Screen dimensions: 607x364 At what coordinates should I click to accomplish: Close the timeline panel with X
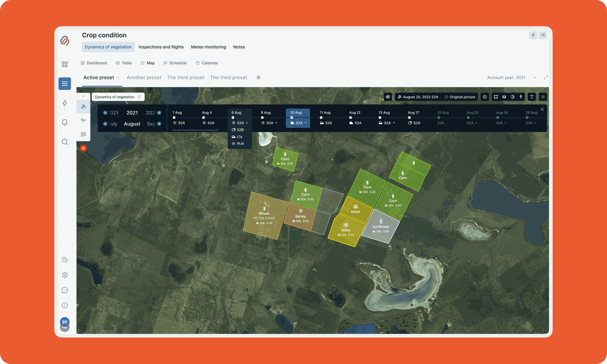click(x=542, y=109)
